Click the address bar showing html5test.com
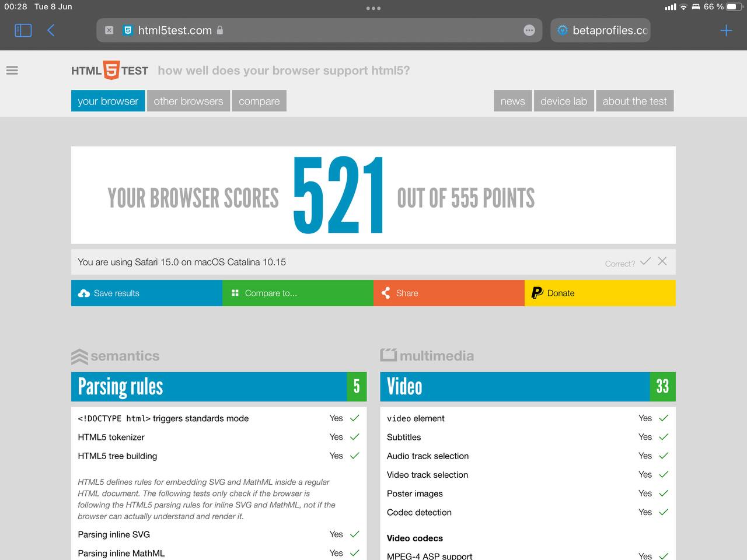This screenshot has height=560, width=747. pos(319,30)
